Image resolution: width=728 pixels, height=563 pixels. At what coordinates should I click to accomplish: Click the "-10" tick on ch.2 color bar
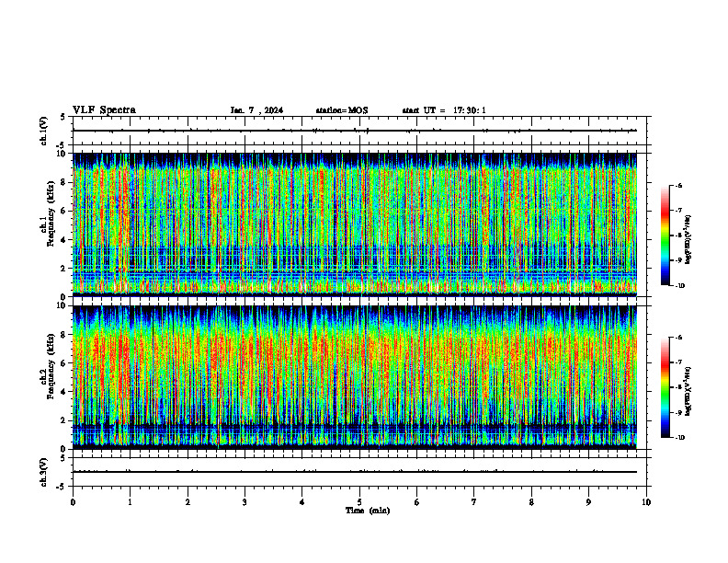coord(679,438)
